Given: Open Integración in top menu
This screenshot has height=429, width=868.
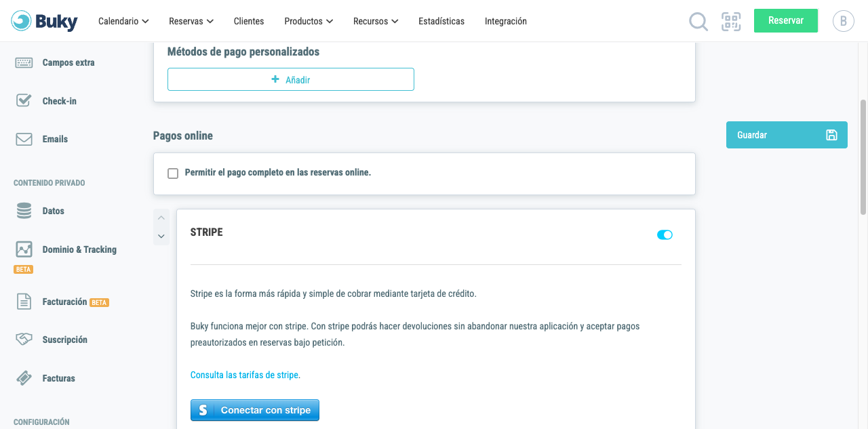Looking at the screenshot, I should click(x=506, y=21).
